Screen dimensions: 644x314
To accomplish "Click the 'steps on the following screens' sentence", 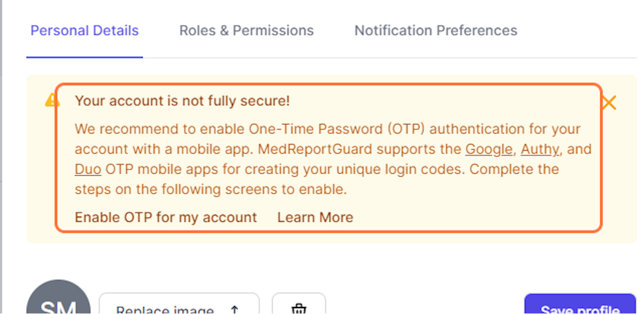I will pos(186,189).
